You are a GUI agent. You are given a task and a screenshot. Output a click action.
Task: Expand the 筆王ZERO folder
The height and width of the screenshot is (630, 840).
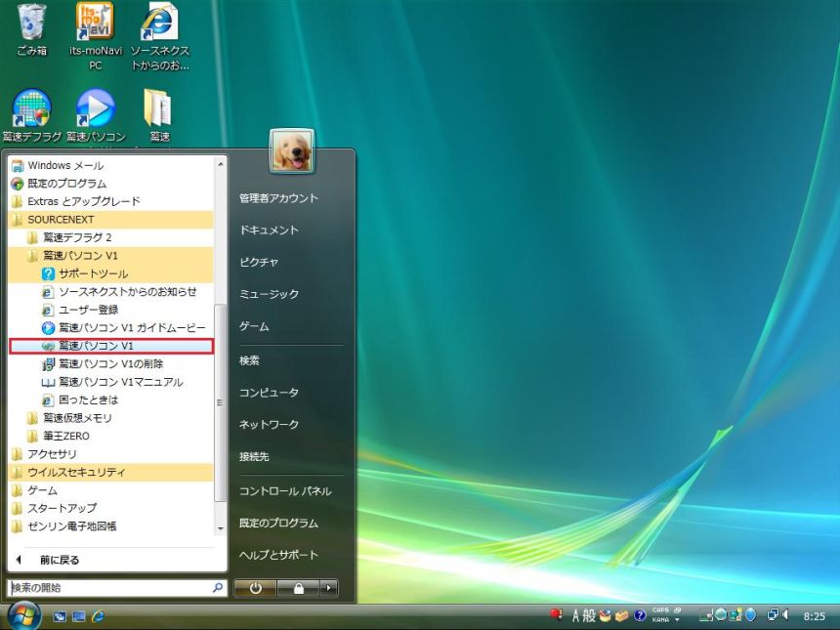pyautogui.click(x=111, y=436)
